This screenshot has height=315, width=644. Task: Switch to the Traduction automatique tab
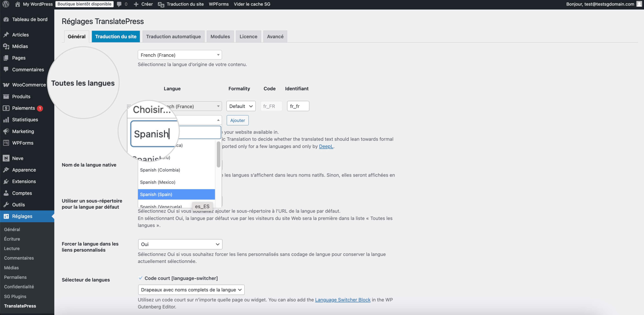[173, 36]
